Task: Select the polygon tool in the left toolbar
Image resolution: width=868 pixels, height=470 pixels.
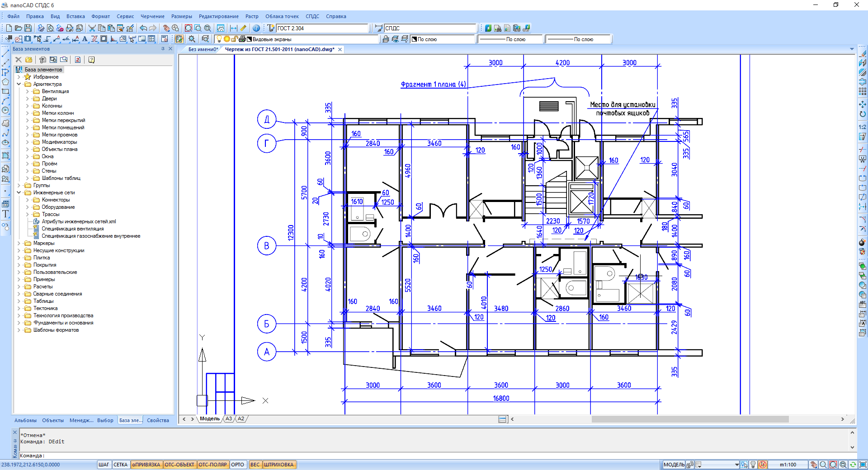Action: click(5, 82)
